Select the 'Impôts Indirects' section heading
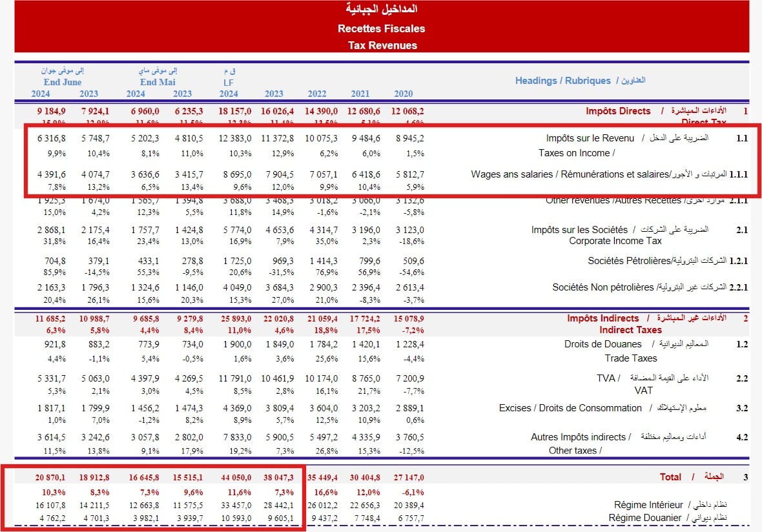This screenshot has height=532, width=762. 602,318
